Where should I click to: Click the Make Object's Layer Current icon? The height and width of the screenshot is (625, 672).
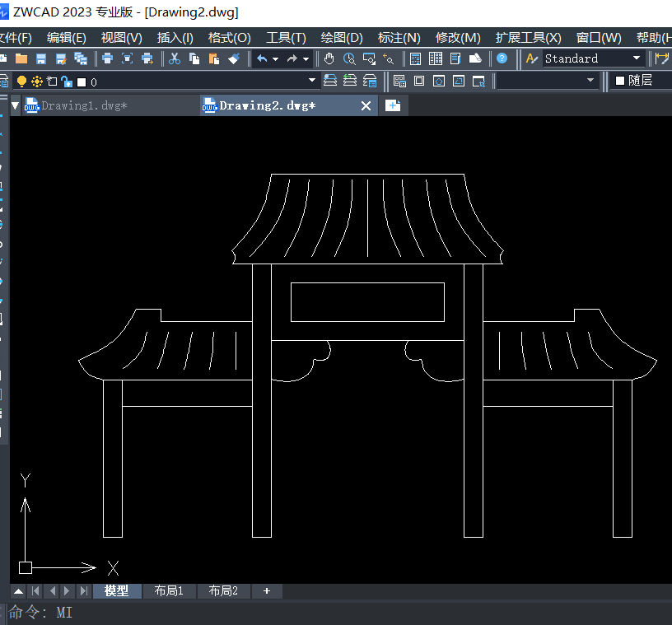329,81
